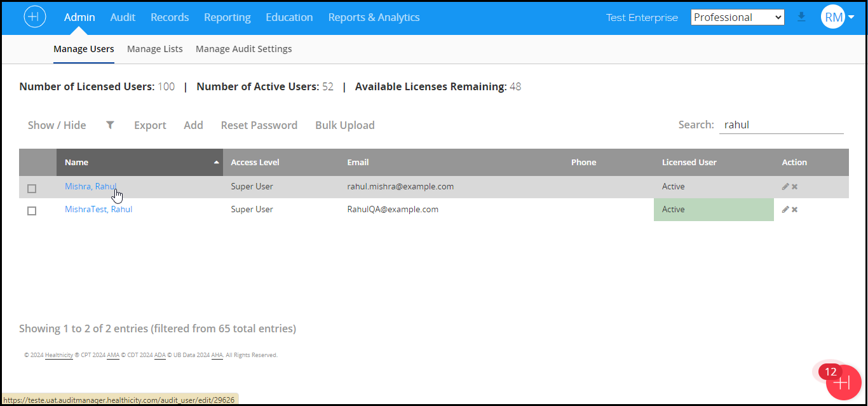Screen dimensions: 868x406
Task: Open the RM user avatar menu
Action: click(x=832, y=17)
